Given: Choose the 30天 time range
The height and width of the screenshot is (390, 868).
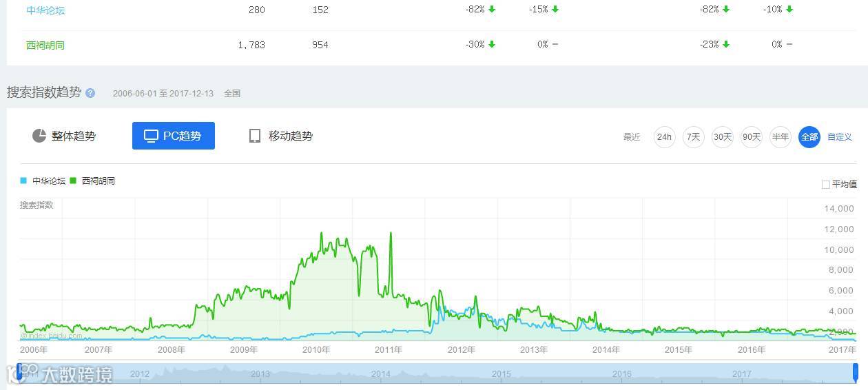Looking at the screenshot, I should pyautogui.click(x=723, y=137).
